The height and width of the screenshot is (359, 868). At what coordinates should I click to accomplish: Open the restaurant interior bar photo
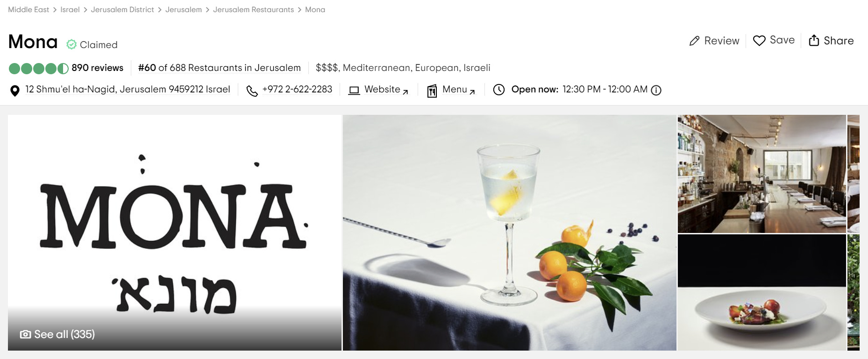(762, 174)
